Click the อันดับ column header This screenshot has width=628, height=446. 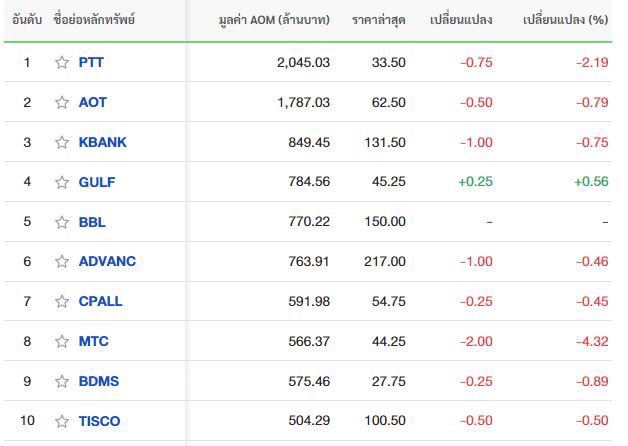coord(27,20)
